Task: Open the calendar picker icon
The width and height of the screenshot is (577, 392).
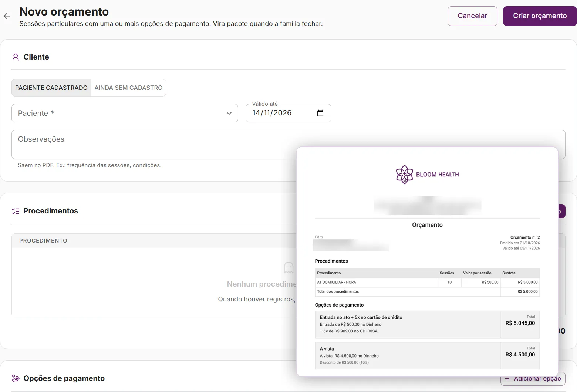Action: (x=320, y=113)
